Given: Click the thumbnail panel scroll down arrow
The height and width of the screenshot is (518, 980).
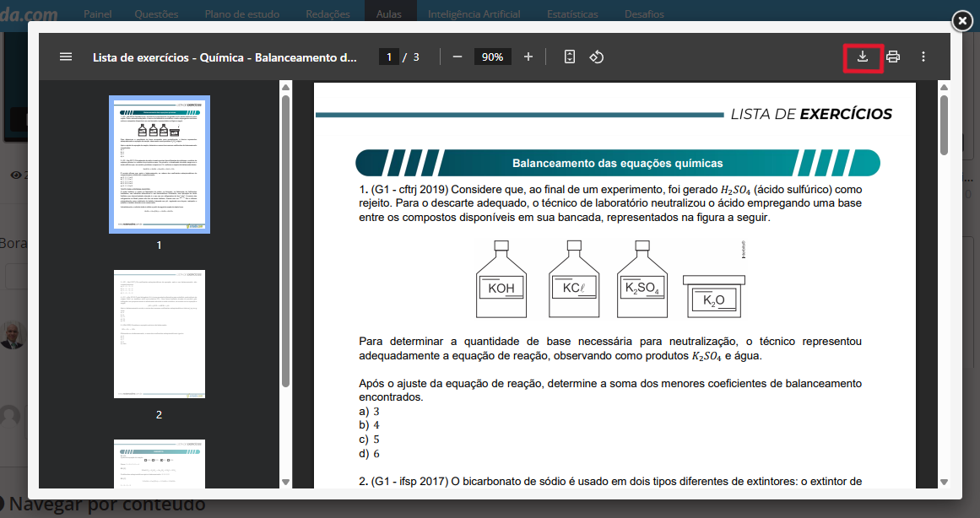Looking at the screenshot, I should (x=285, y=482).
